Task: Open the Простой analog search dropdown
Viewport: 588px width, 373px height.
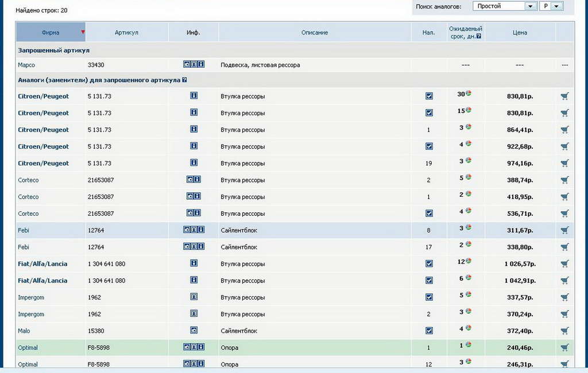Action: 504,6
